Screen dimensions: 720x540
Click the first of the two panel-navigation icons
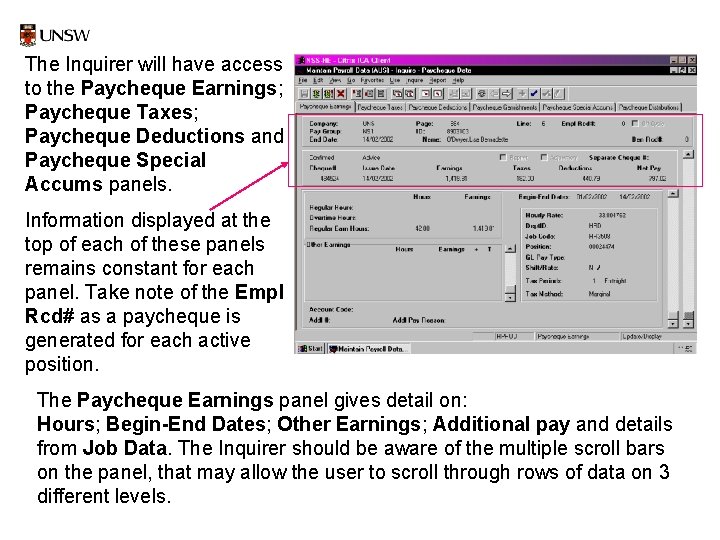coord(397,94)
